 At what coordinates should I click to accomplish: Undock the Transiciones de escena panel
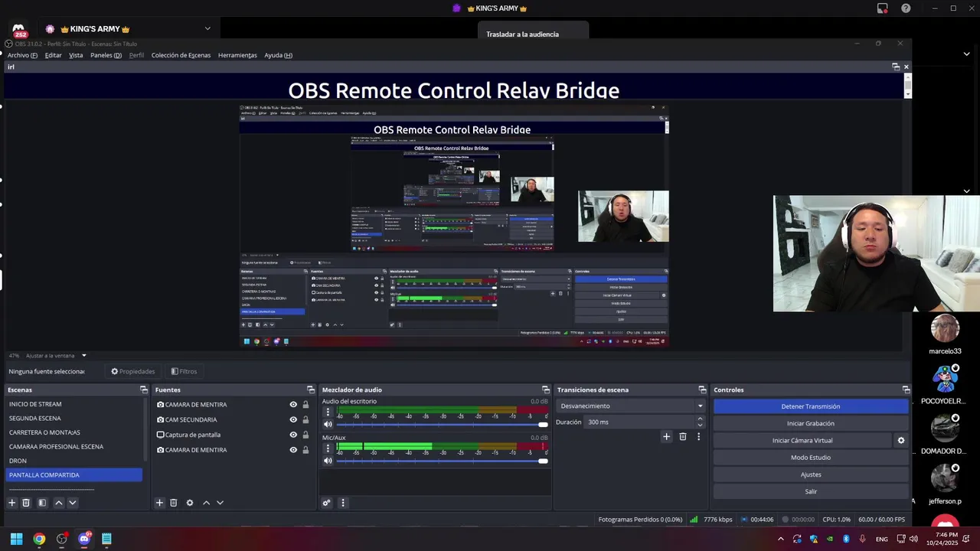click(702, 390)
